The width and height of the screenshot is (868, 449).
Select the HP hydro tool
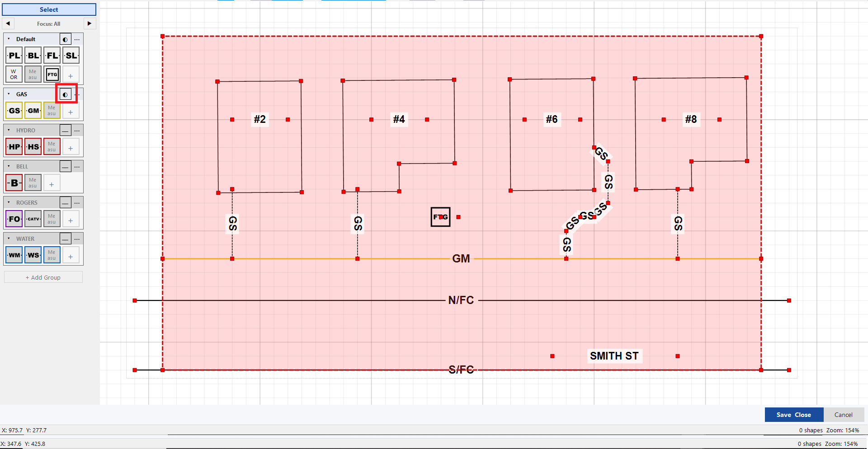coord(14,147)
